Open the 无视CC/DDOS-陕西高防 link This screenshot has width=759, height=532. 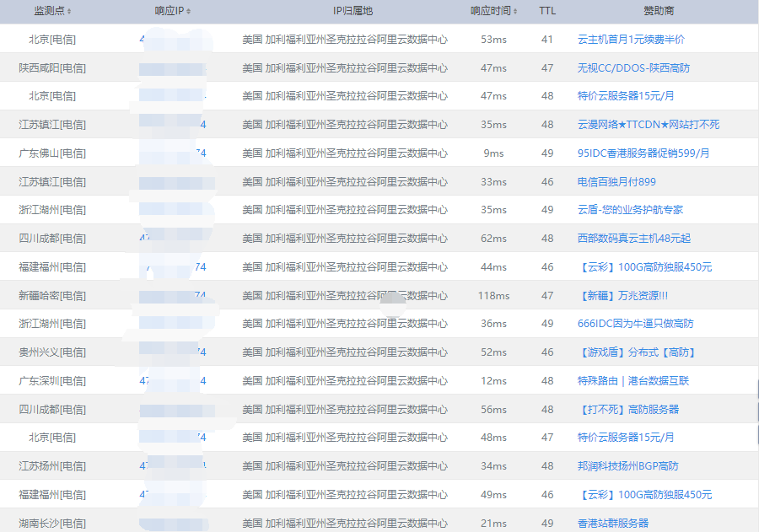click(x=633, y=67)
